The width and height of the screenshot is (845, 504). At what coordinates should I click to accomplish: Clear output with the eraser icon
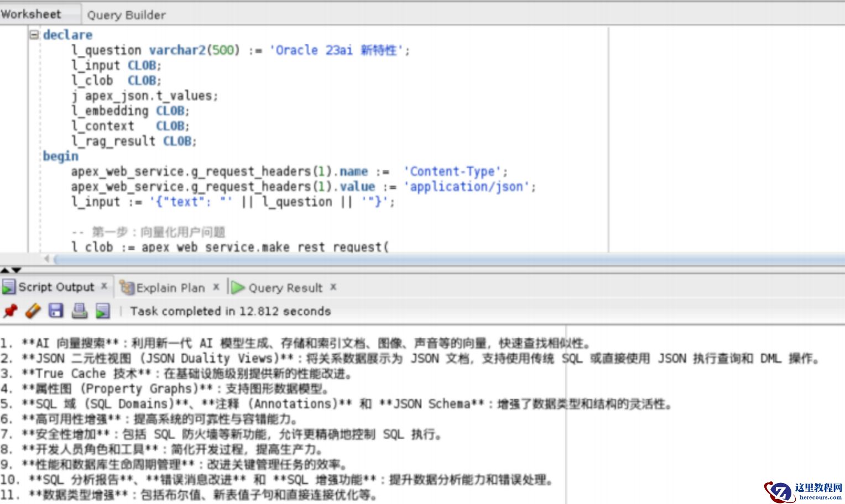33,311
